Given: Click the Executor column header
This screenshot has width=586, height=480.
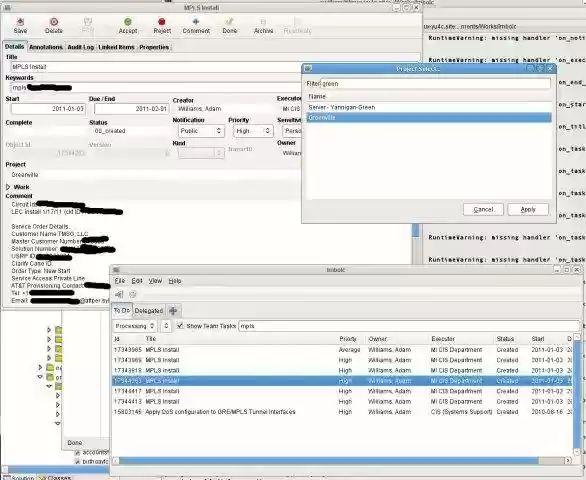Looking at the screenshot, I should 461,339.
